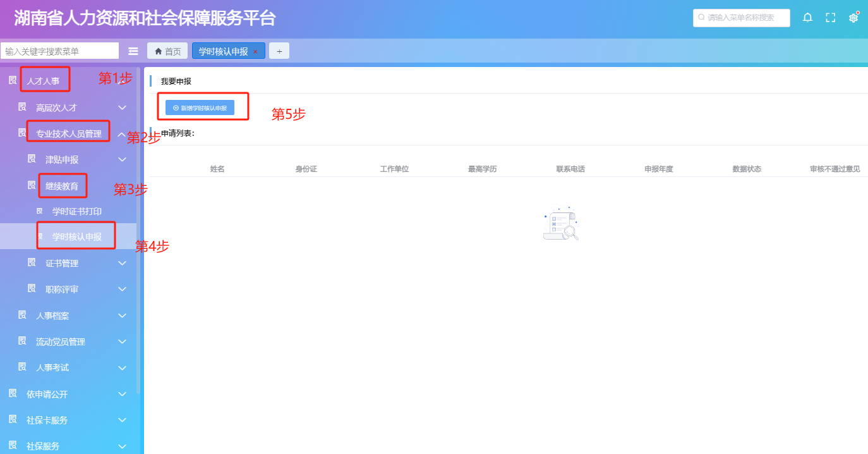Viewport: 868px width, 454px height.
Task: Click the 社保卡服务 menu icon
Action: (13, 420)
